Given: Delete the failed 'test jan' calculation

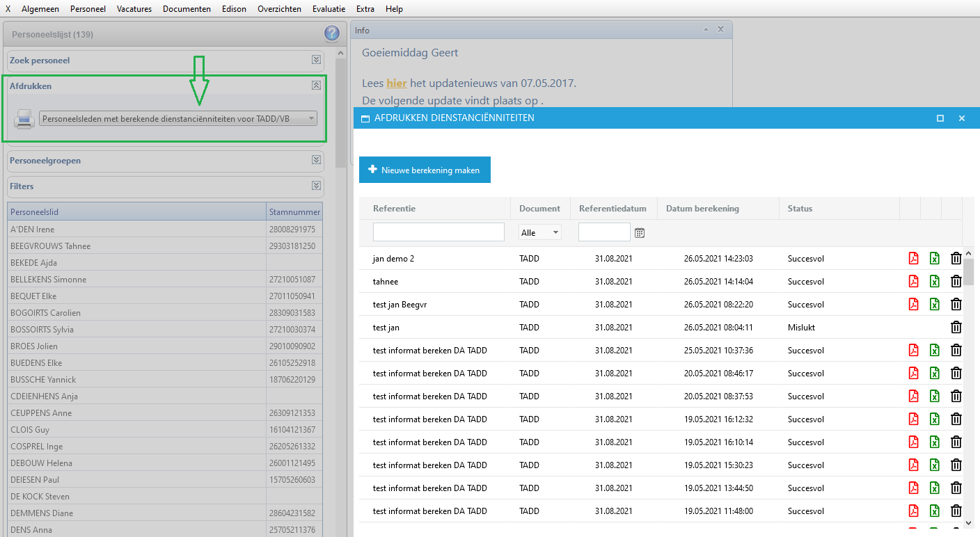Looking at the screenshot, I should click(x=956, y=328).
